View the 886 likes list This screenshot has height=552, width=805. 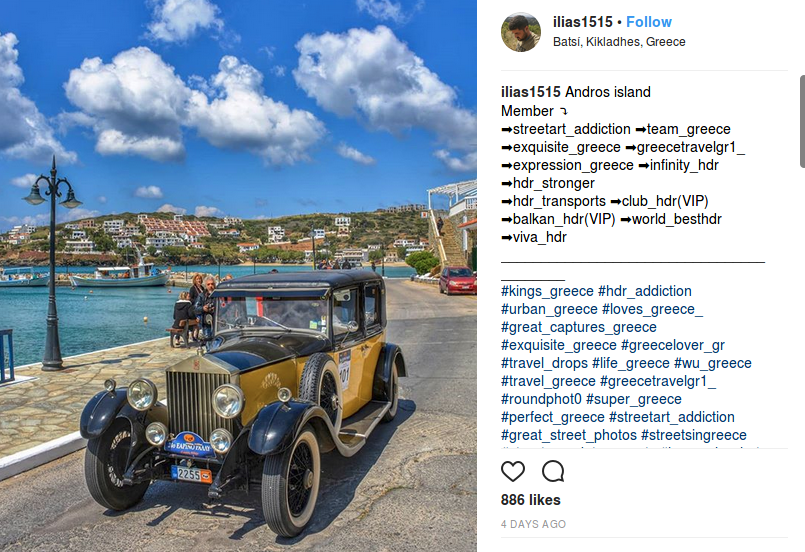coord(530,500)
